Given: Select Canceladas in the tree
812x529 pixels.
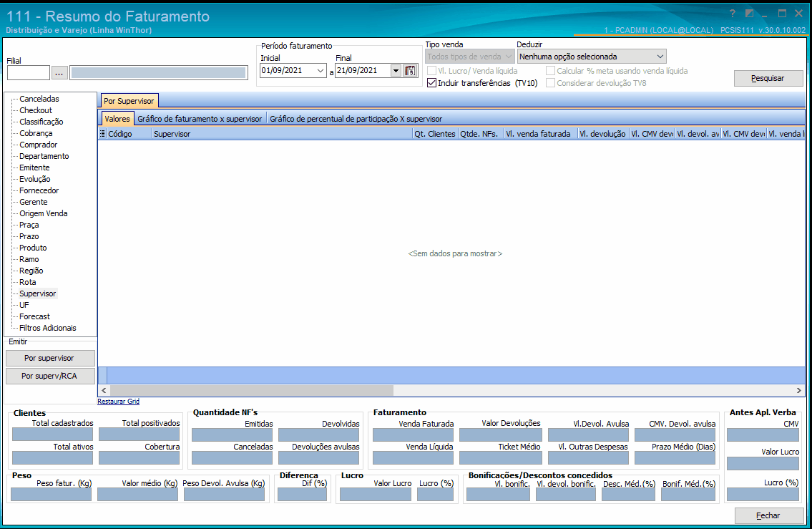Looking at the screenshot, I should pos(39,99).
